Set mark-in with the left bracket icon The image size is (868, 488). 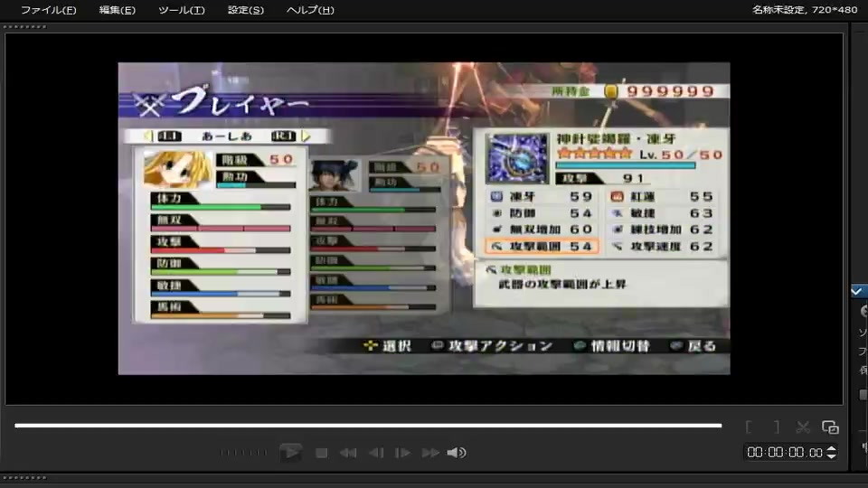[749, 427]
